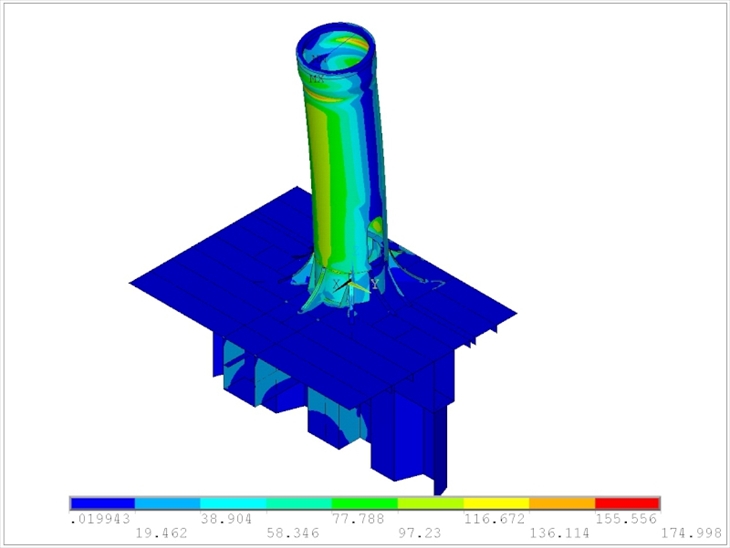This screenshot has width=730, height=548.
Task: Select the cyan legend color band
Action: point(233,503)
